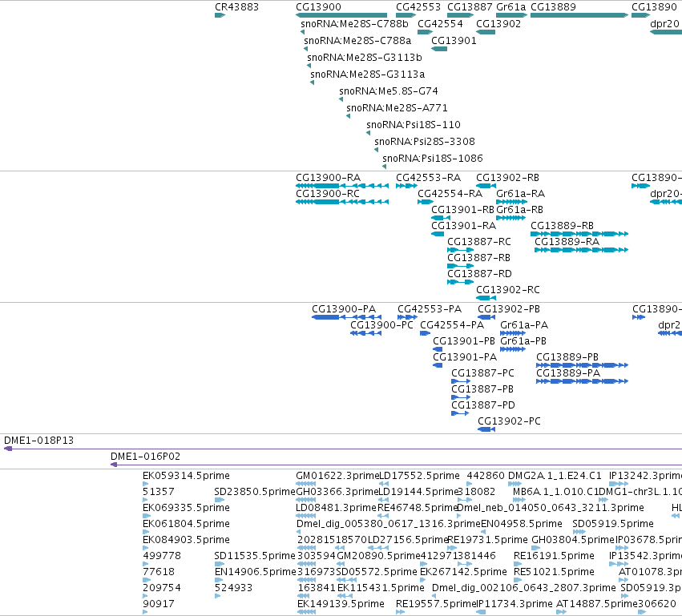Open snoRNA:Me28S-A771 label
The width and height of the screenshot is (682, 616).
coord(397,108)
